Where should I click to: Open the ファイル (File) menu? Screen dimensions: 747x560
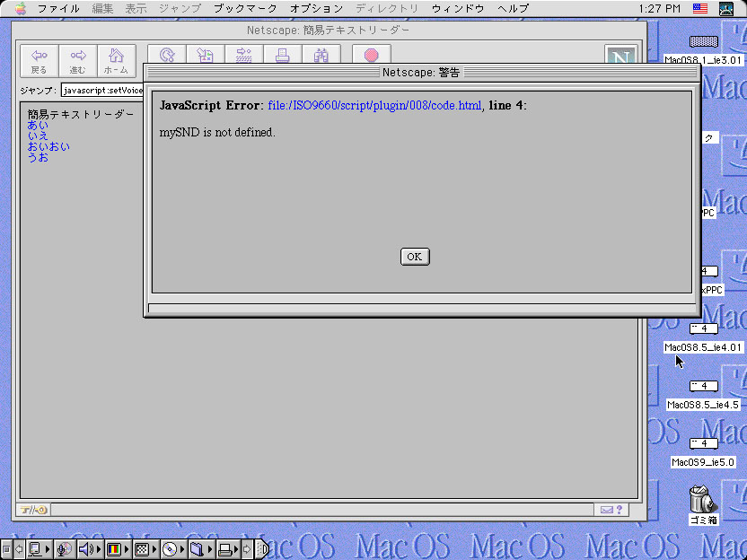point(58,8)
